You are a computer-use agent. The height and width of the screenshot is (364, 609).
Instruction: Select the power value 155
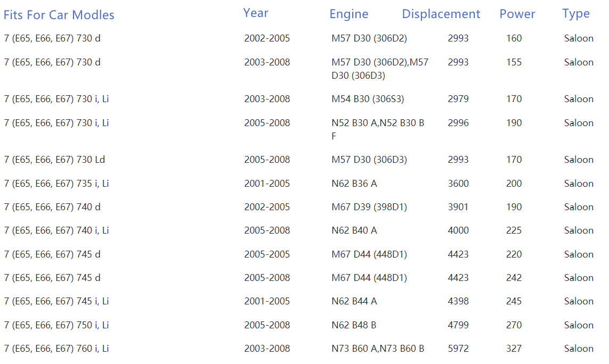point(514,62)
